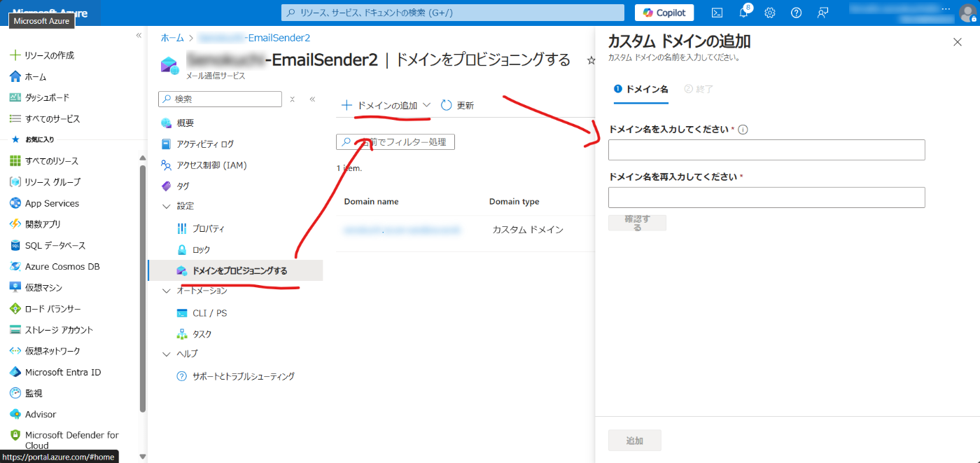Open the blurred custom domain link
Image resolution: width=980 pixels, height=463 pixels.
(x=402, y=229)
